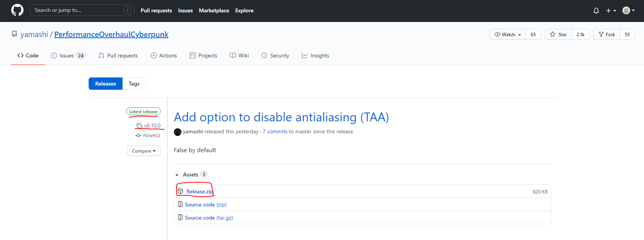Click the Latest release badge
The height and width of the screenshot is (240, 644).
pos(143,112)
